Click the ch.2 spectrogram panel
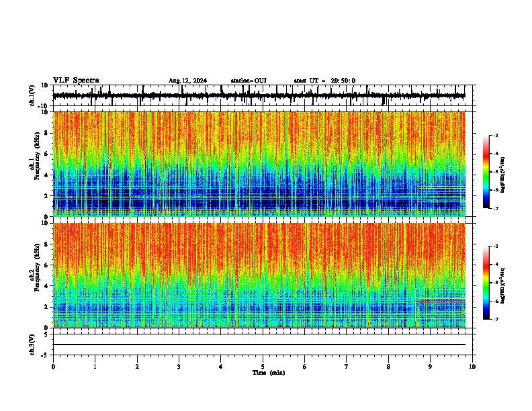 [259, 275]
